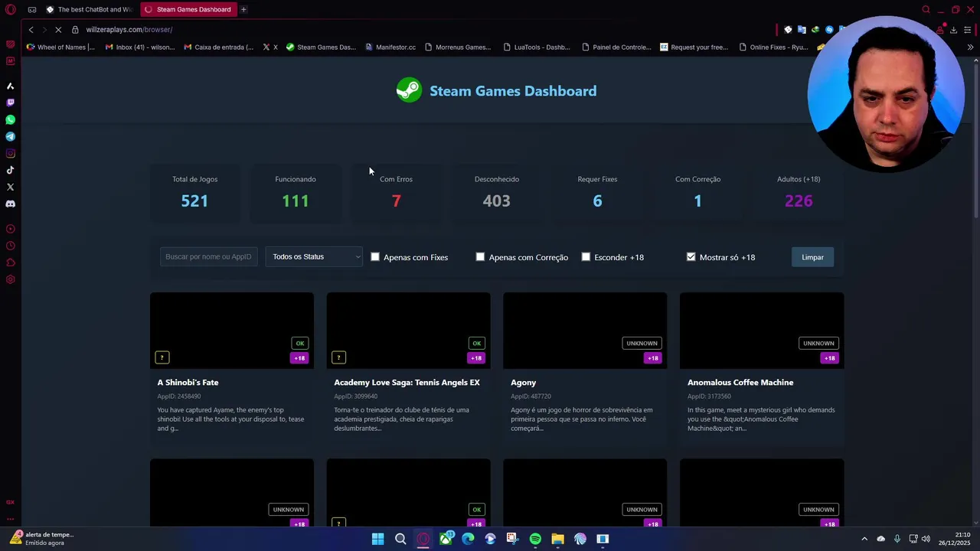Open Twitch from the sidebar

pyautogui.click(x=10, y=103)
